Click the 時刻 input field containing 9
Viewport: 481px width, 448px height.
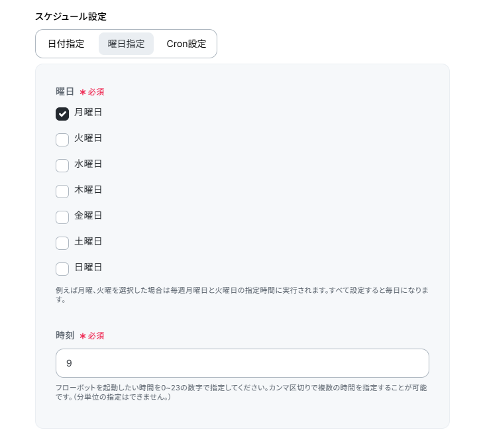tap(242, 363)
